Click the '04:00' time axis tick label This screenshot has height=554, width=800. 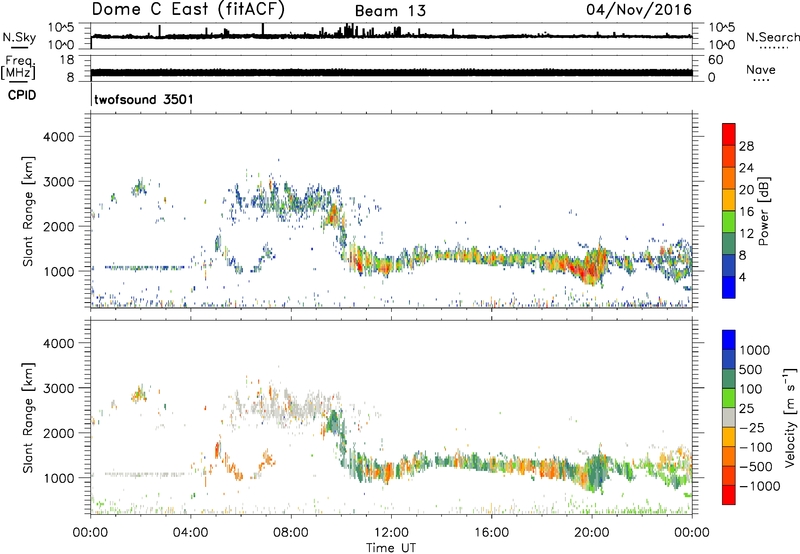191,533
